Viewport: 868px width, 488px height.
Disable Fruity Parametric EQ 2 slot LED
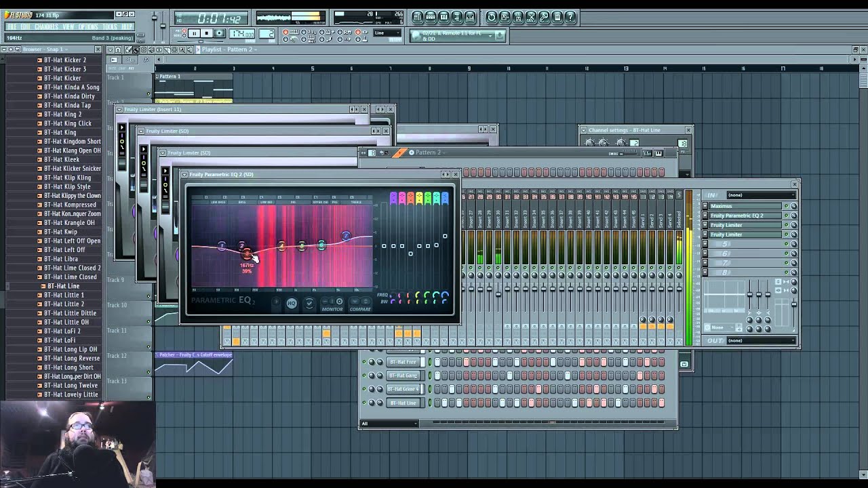787,216
